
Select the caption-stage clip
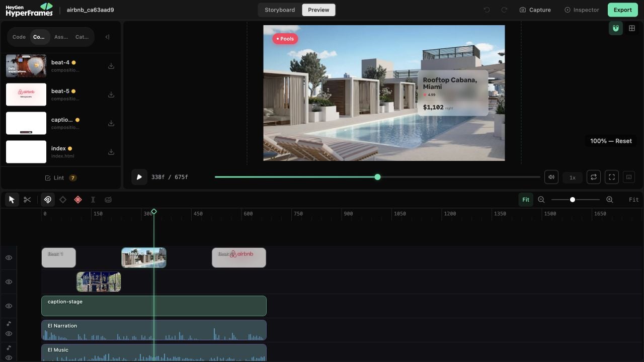tap(154, 306)
